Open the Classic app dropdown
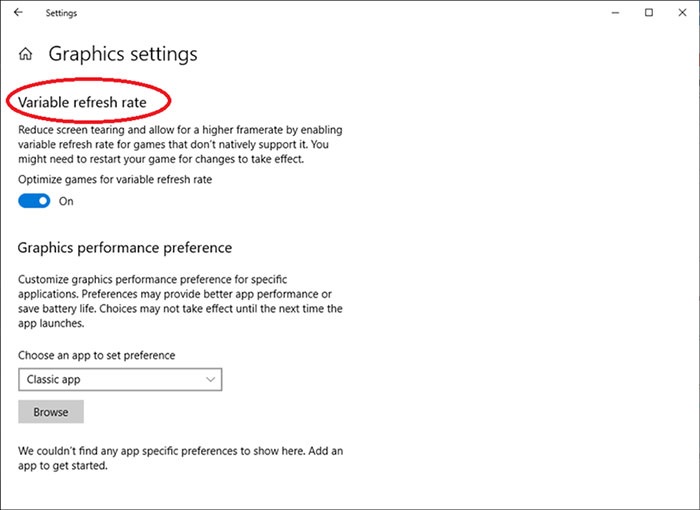Screen dimensions: 700x510 (x=110, y=380)
